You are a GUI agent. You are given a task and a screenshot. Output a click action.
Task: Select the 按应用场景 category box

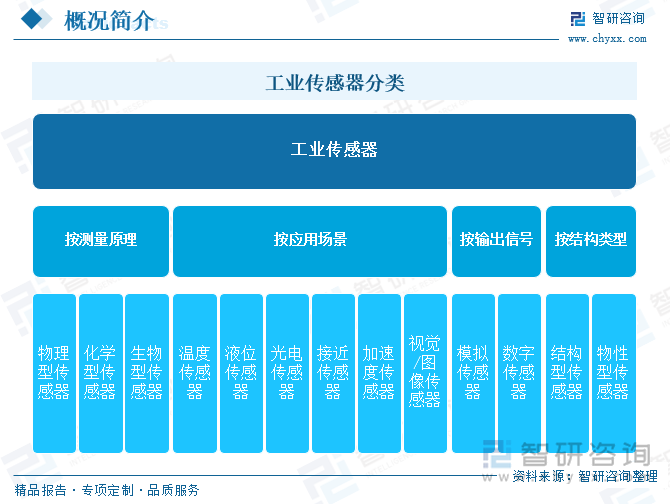click(x=310, y=241)
